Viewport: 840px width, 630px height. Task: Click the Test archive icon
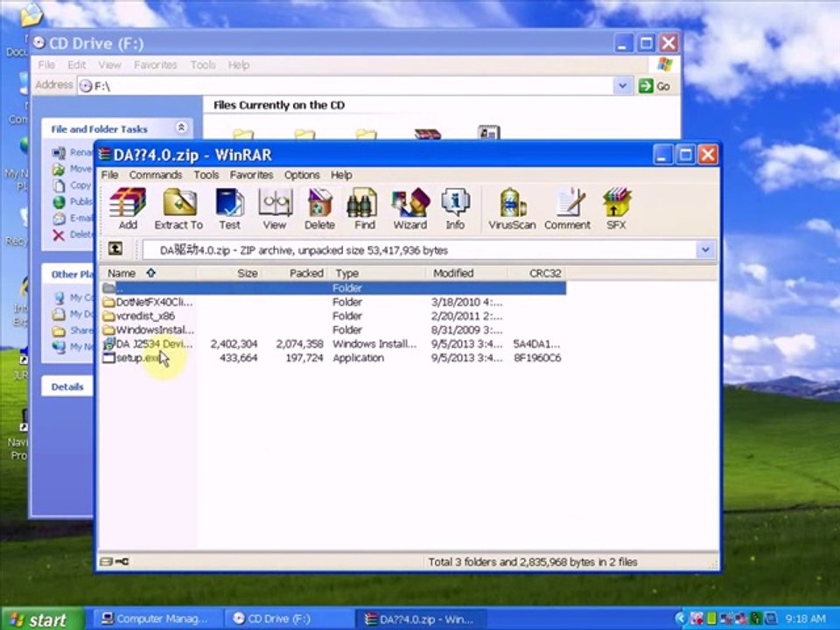229,209
